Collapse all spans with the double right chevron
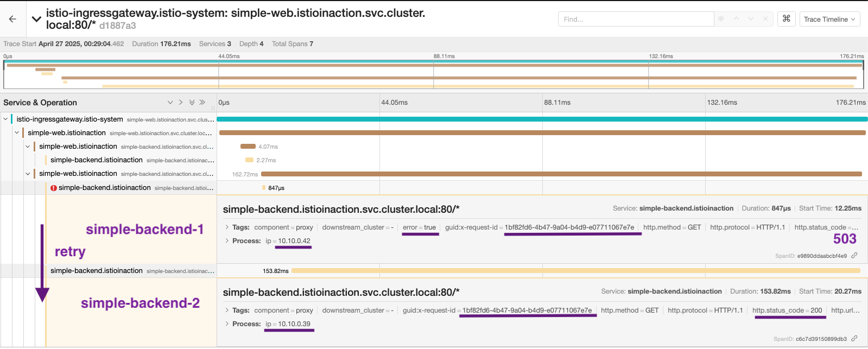The width and height of the screenshot is (868, 349). [x=202, y=103]
